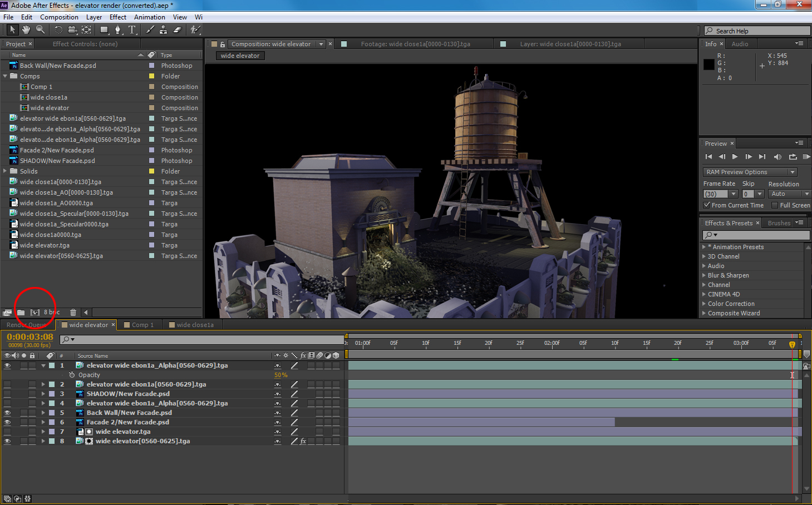This screenshot has height=505, width=812.
Task: Expand the Solids folder in Project
Action: (6, 171)
